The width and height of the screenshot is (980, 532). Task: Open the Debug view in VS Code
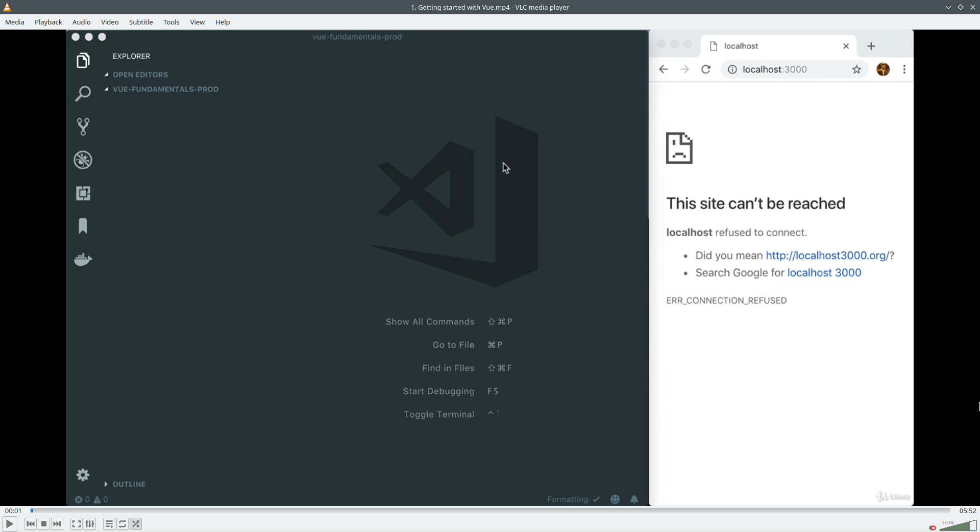(x=83, y=160)
